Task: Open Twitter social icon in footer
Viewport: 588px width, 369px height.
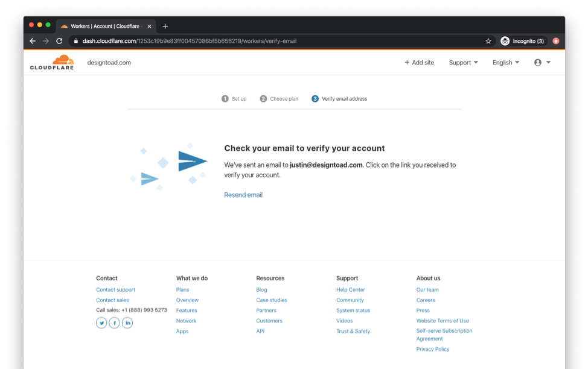Action: click(101, 323)
